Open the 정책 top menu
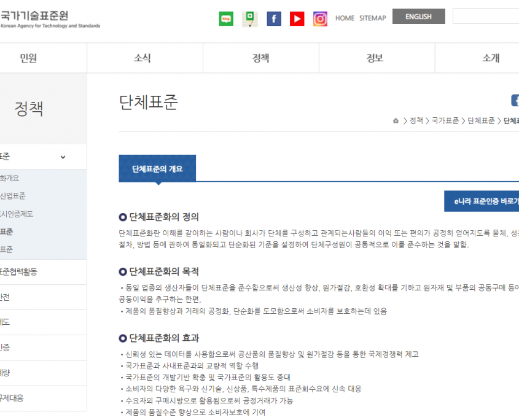Screen dimensions: 519x420 point(260,58)
